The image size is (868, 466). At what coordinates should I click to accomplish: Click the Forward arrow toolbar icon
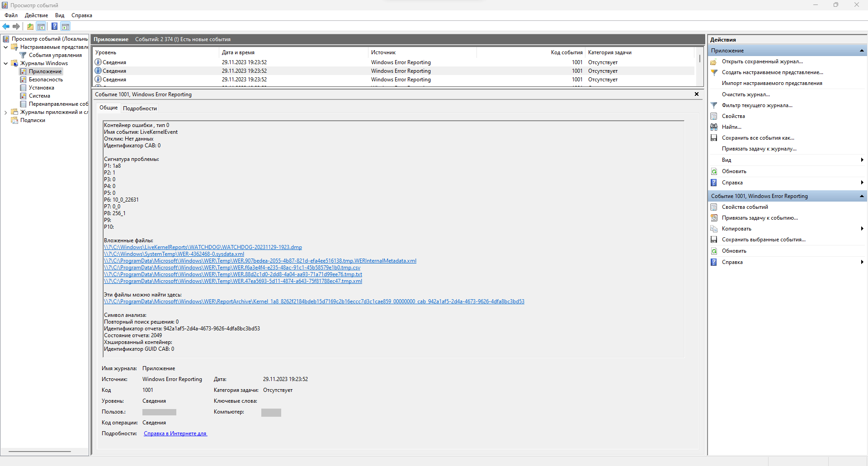click(x=16, y=26)
